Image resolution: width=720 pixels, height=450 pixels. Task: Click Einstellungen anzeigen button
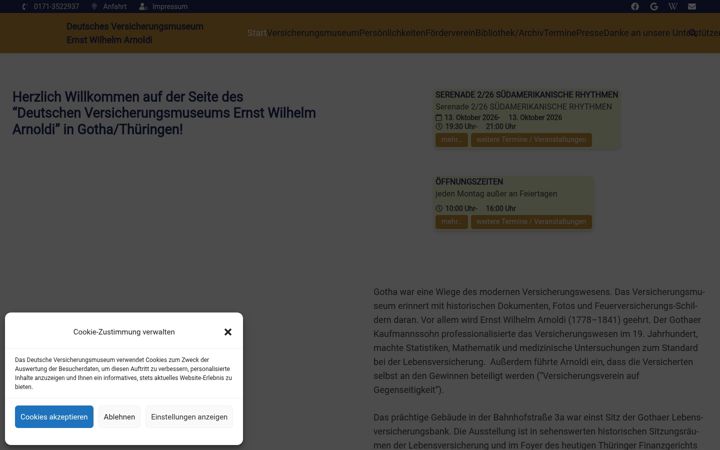pyautogui.click(x=189, y=416)
